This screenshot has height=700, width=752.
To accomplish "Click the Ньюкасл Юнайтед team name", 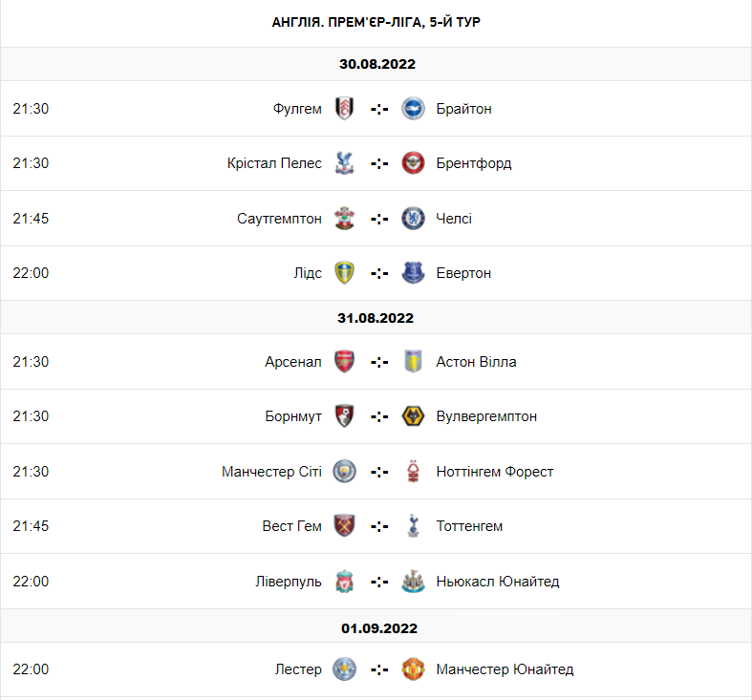I will click(x=497, y=582).
